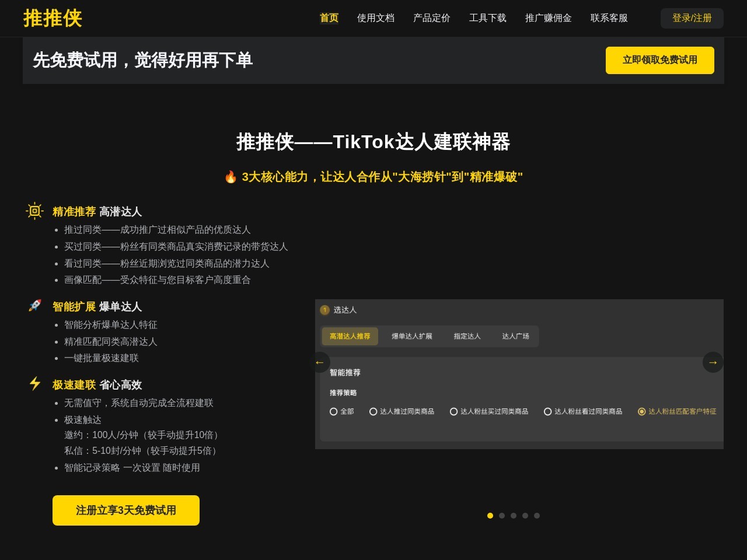Screen dimensions: 747x560
Task: Click the 立即领取免费试用 button
Action: pos(659,60)
